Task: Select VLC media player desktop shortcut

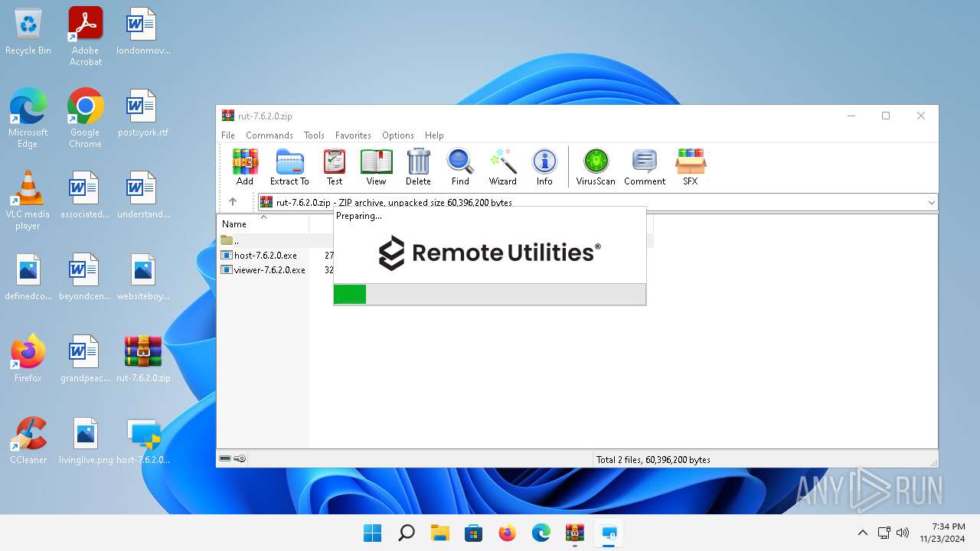Action: point(28,200)
